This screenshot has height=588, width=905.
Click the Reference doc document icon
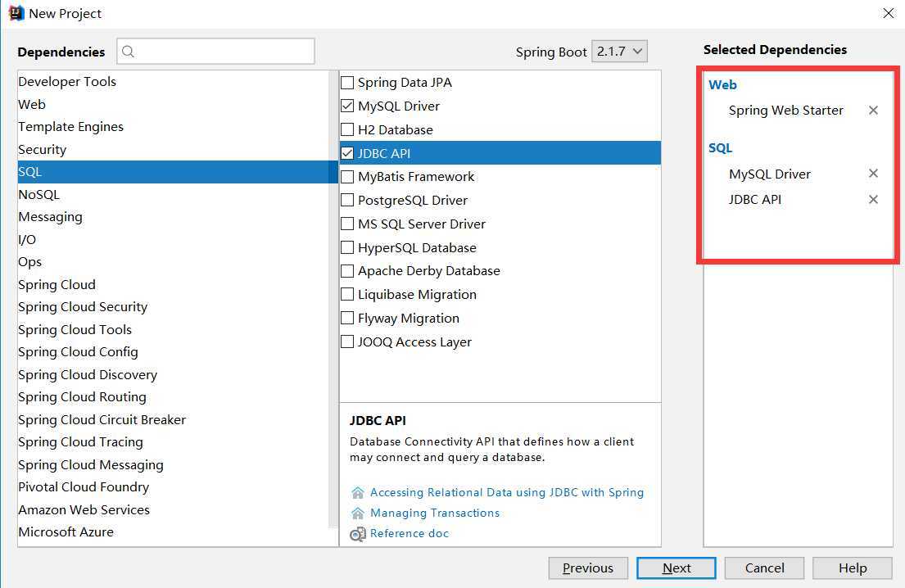coord(358,534)
